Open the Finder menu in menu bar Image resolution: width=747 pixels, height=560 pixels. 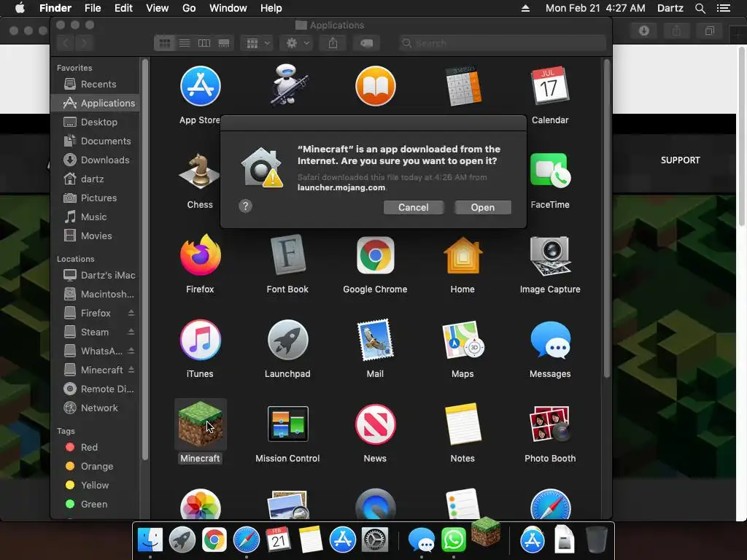55,8
